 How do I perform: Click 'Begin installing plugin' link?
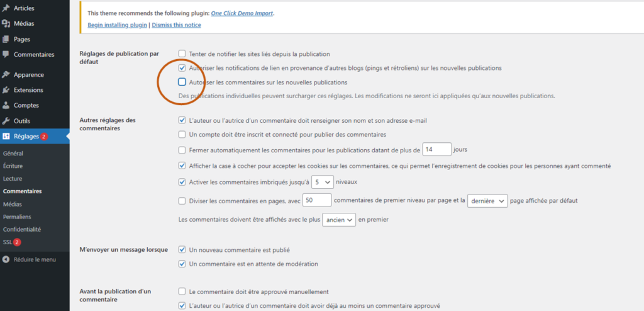117,25
